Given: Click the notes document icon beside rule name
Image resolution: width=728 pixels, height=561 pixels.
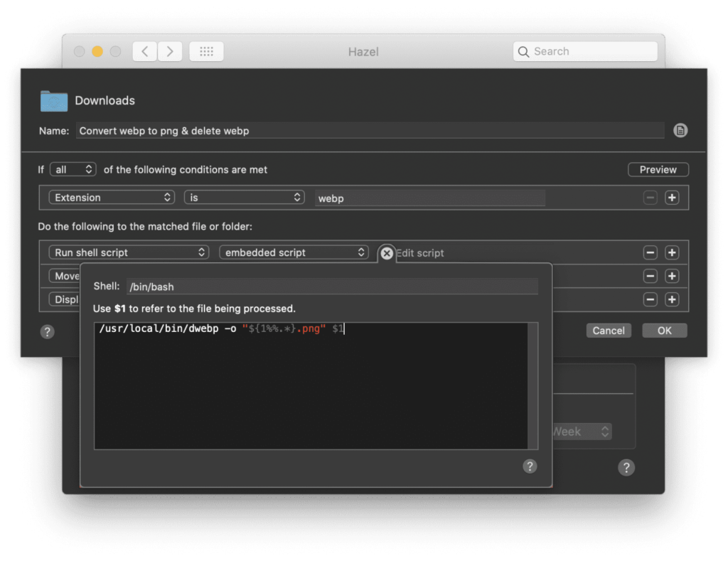Looking at the screenshot, I should click(x=680, y=130).
